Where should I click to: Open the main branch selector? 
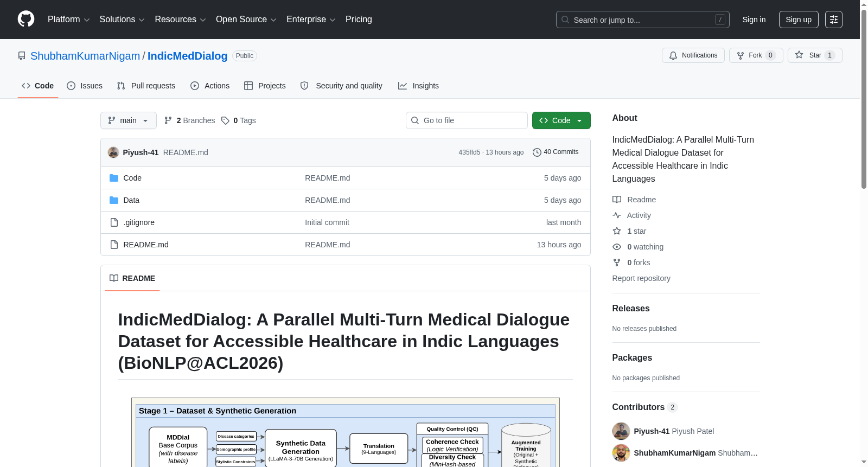click(x=129, y=120)
